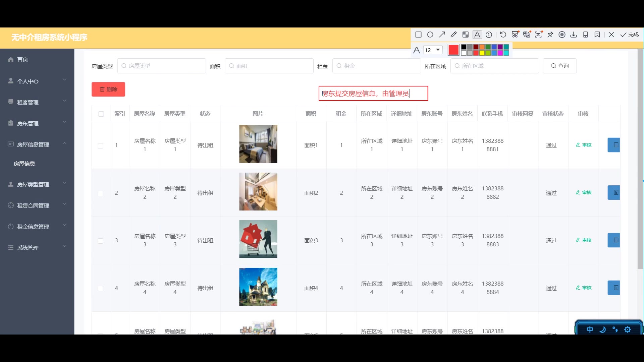The height and width of the screenshot is (362, 644).
Task: Expand the 租客管理 sidebar menu
Action: coord(37,102)
